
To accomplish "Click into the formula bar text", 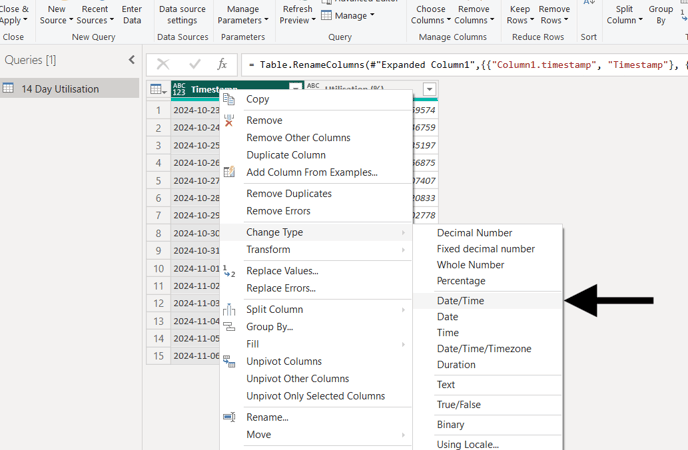I will (x=464, y=65).
